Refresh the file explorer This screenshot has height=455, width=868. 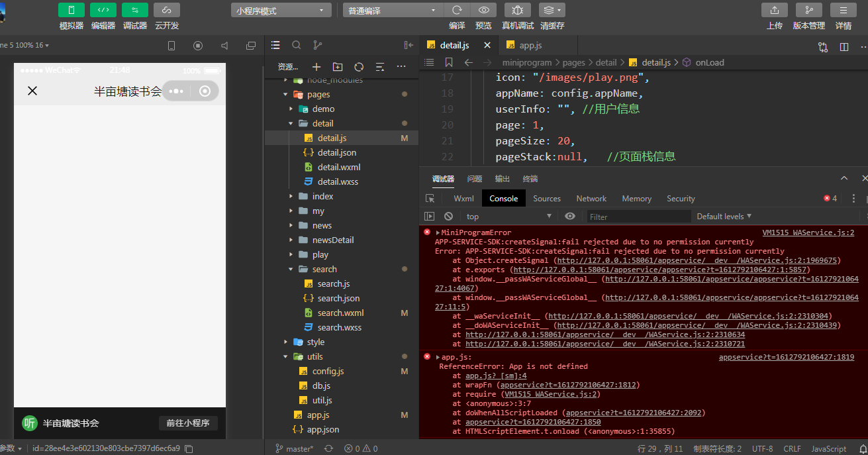tap(359, 67)
